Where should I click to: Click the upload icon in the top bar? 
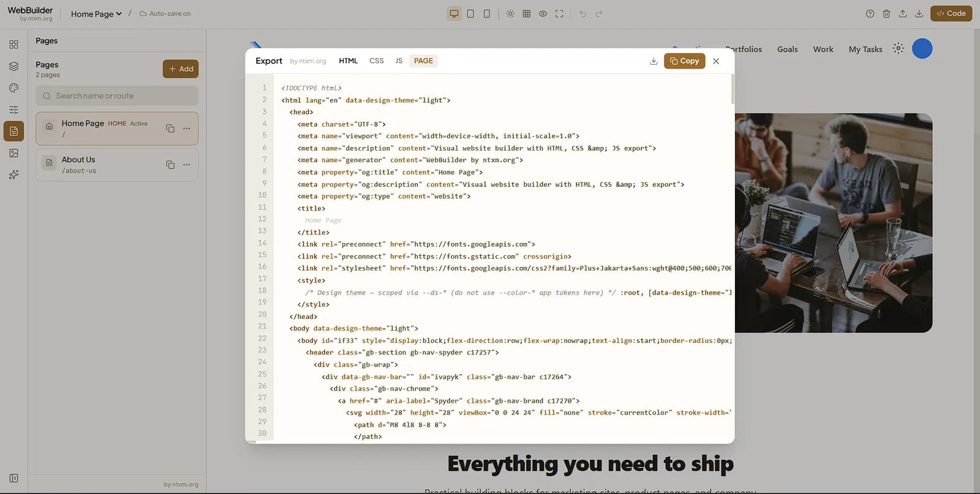(x=903, y=13)
